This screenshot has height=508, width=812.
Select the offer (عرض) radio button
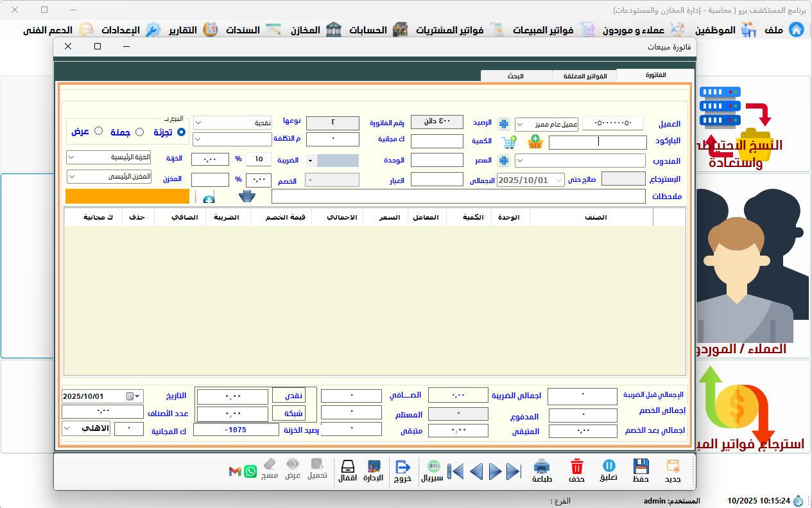(x=98, y=131)
